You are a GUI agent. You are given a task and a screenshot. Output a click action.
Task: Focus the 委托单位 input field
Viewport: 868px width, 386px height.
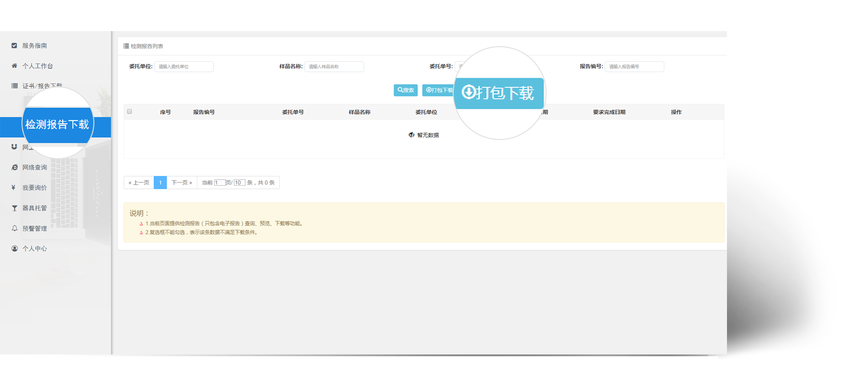[x=184, y=67]
